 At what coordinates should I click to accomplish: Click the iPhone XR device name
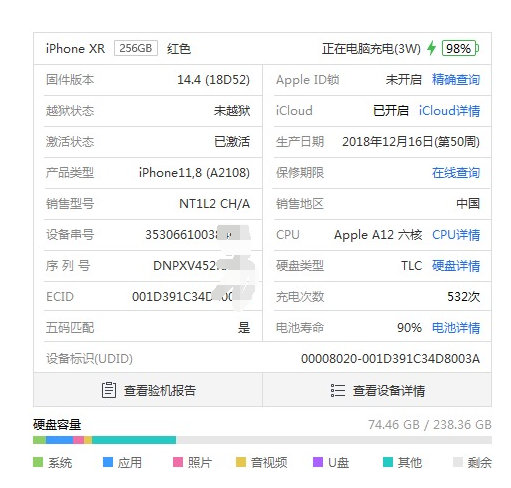click(75, 48)
